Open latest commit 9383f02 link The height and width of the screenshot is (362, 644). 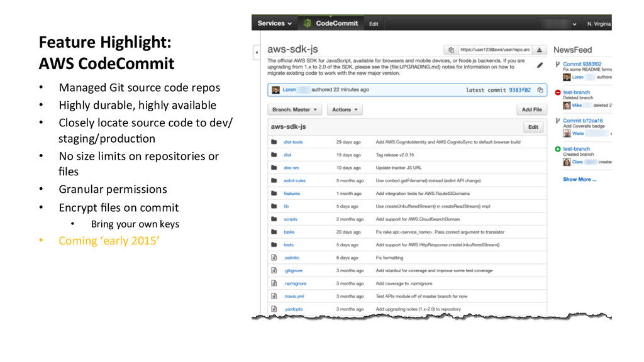tap(519, 90)
